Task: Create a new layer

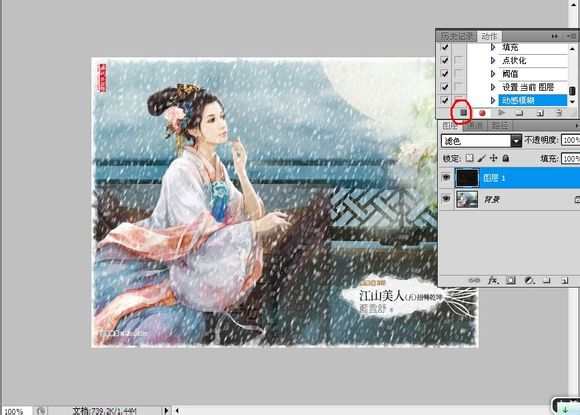Action: 564,281
